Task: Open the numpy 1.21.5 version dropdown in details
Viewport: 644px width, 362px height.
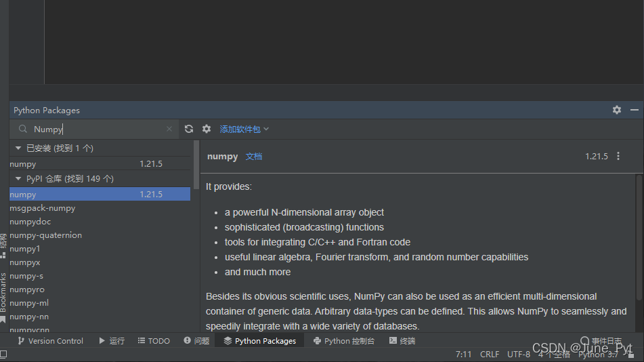Action: pos(597,157)
